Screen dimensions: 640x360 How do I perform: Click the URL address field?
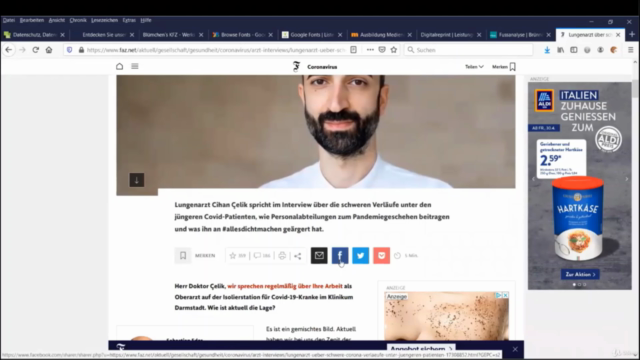tap(216, 50)
